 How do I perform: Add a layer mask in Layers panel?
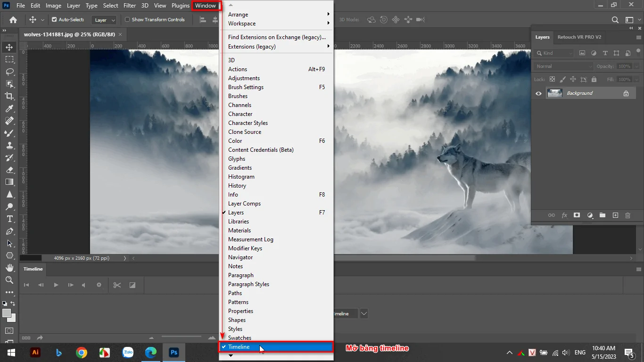tap(577, 215)
